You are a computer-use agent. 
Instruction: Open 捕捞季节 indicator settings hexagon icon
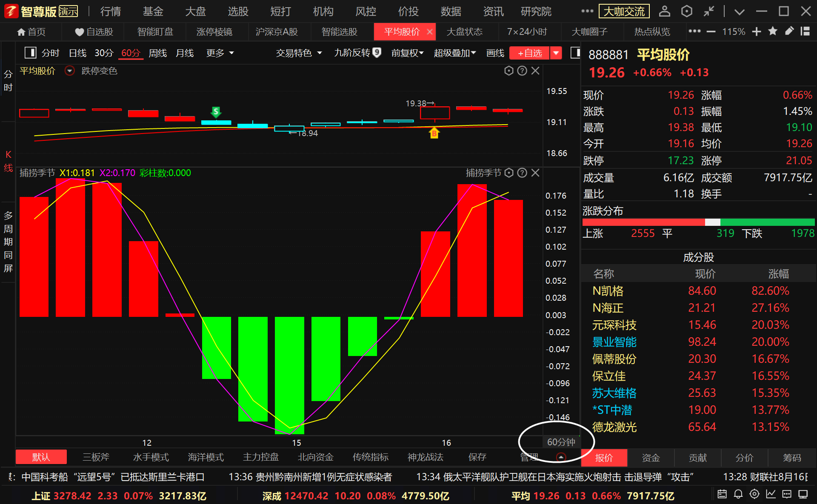[x=508, y=173]
